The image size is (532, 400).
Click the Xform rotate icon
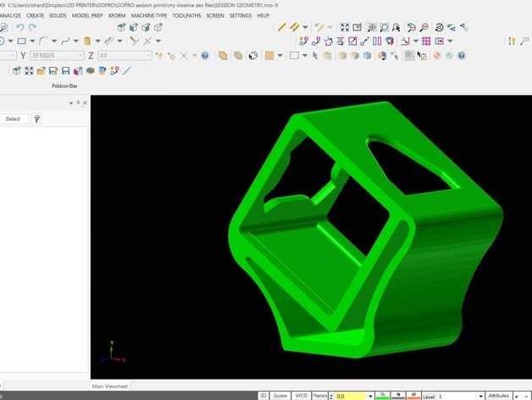coord(328,41)
